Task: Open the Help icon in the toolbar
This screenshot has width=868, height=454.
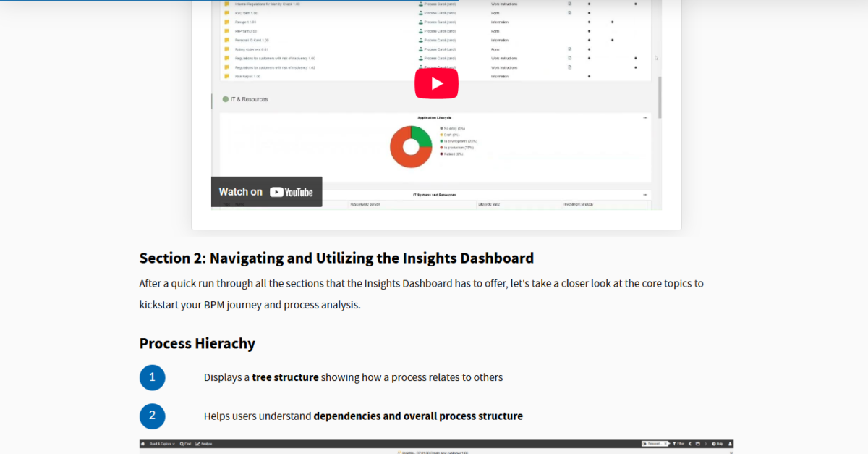Action: coord(717,444)
